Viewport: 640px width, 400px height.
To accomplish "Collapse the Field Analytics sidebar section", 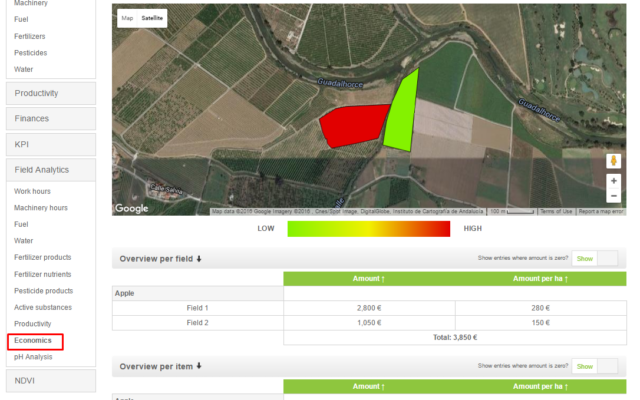I will 51,170.
